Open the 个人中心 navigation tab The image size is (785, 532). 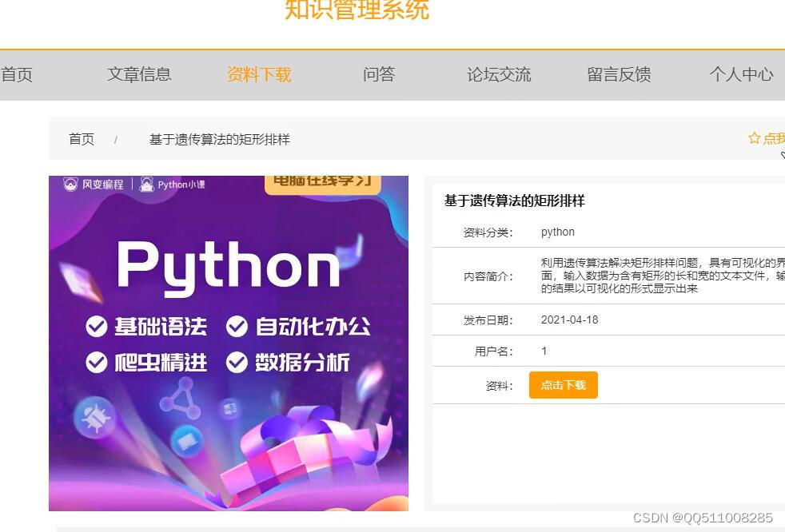741,74
